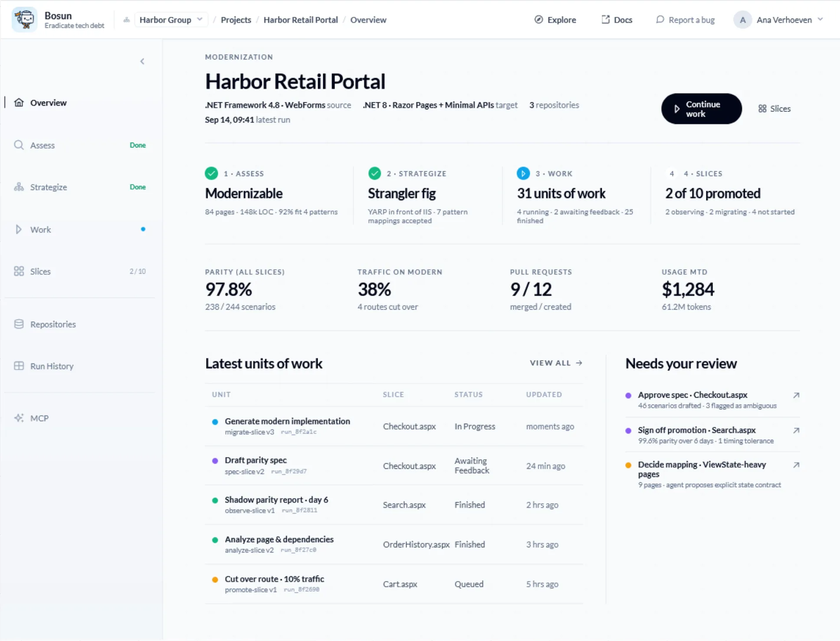Open Draft parity spec unit
The image size is (840, 641).
(394, 465)
